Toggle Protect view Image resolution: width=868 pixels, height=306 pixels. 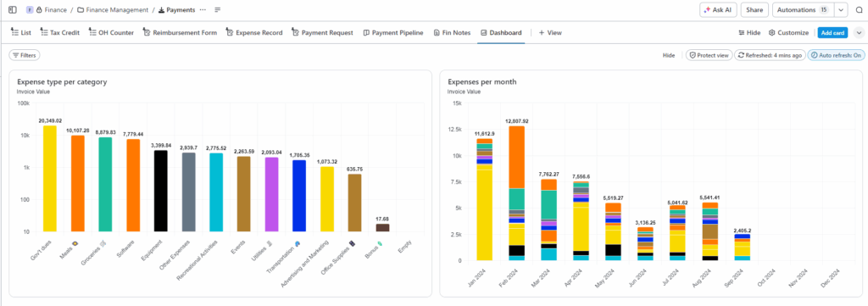(709, 55)
